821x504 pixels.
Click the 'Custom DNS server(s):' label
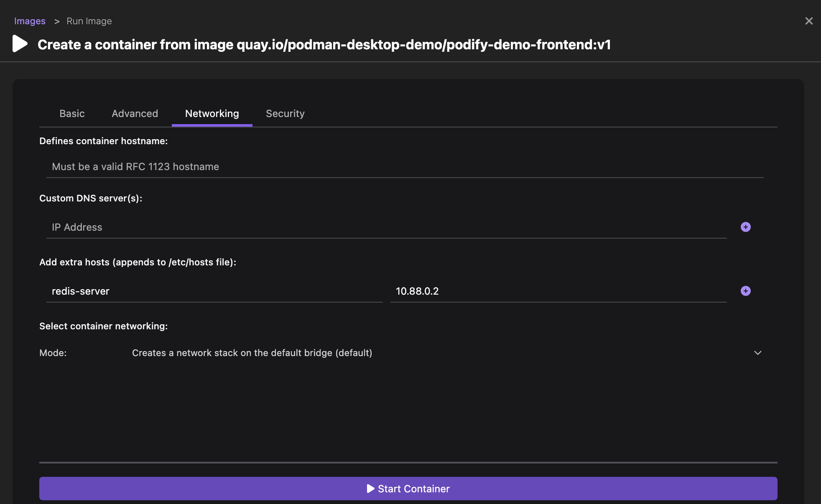click(x=91, y=199)
